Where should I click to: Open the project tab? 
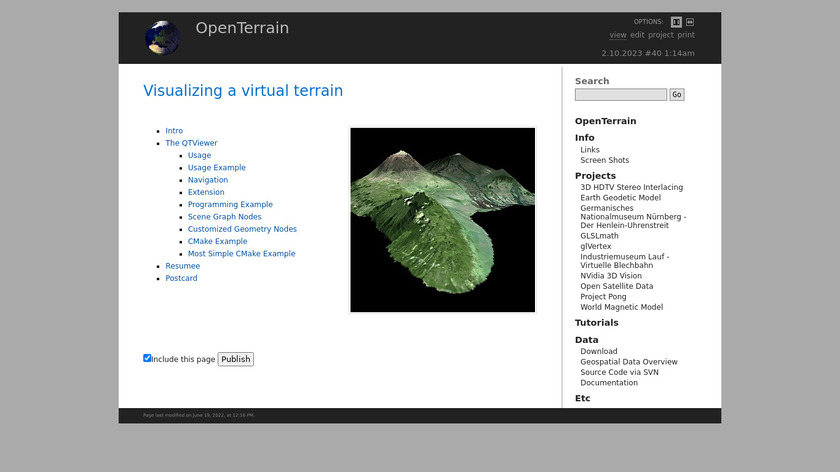(661, 35)
